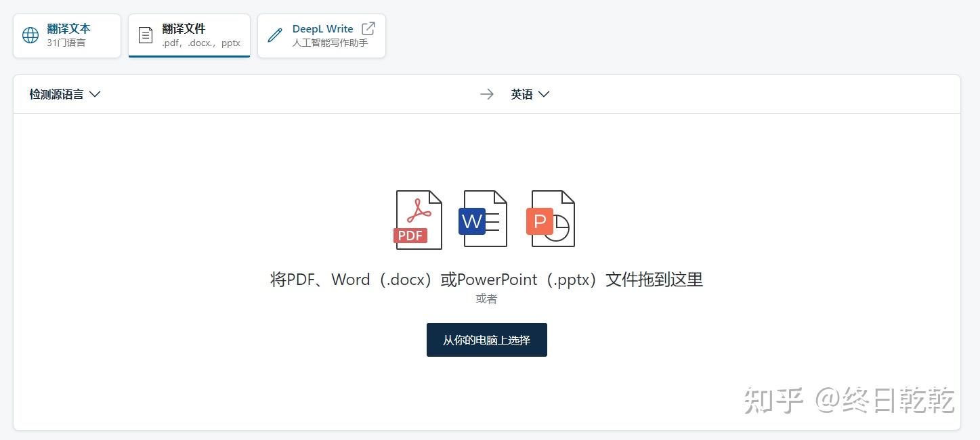This screenshot has width=980, height=440.
Task: Click the 人工智能写作助手 subtitle
Action: coord(331,43)
